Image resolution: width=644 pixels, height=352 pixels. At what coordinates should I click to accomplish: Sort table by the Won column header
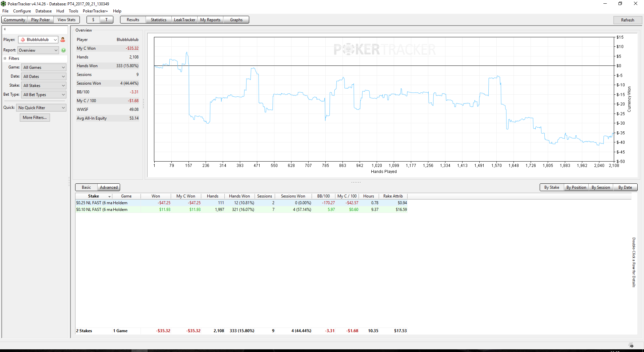[x=156, y=196]
